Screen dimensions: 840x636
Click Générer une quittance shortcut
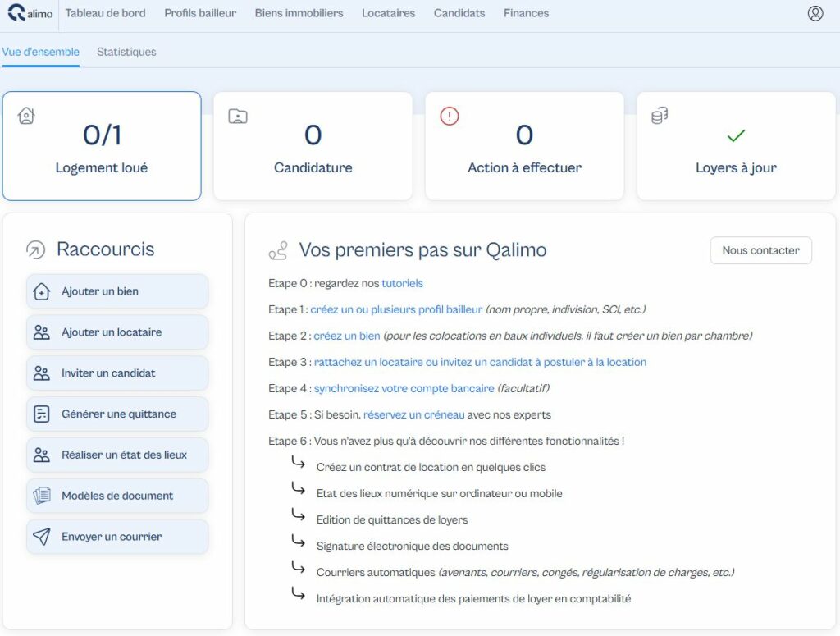(117, 414)
